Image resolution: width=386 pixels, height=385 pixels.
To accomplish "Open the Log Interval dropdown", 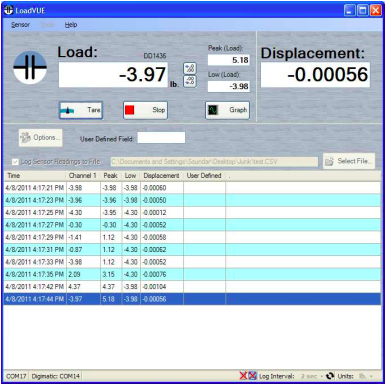I will 312,376.
